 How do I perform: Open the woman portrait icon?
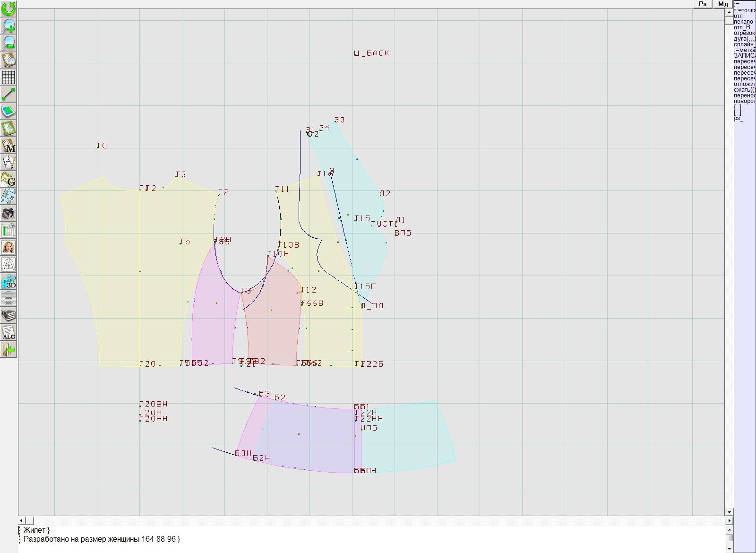click(9, 247)
